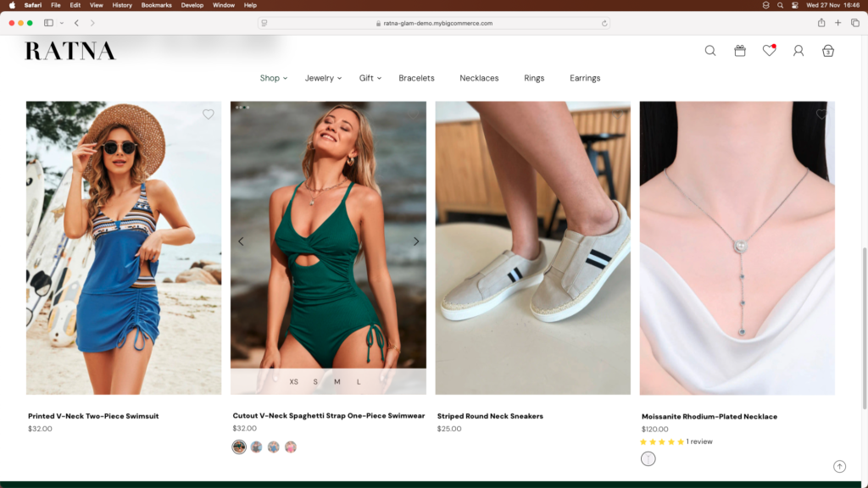Screen dimensions: 868x488
Task: Open Striped Round Neck Sneakers link
Action: coord(490,416)
